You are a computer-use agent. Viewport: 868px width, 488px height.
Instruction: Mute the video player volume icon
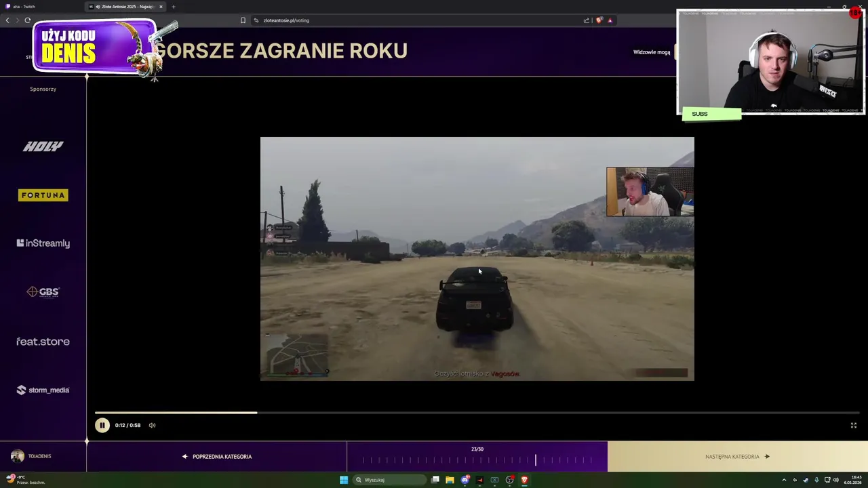[152, 425]
